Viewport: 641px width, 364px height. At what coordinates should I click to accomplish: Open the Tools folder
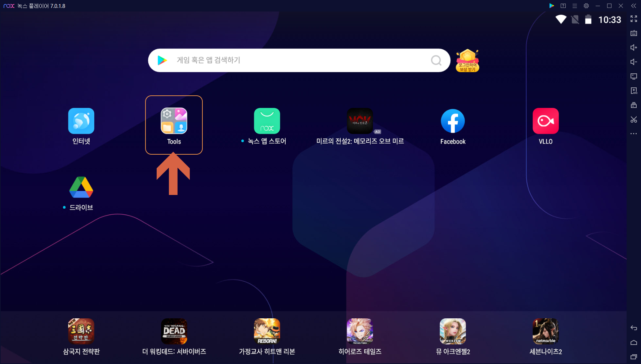pos(174,121)
